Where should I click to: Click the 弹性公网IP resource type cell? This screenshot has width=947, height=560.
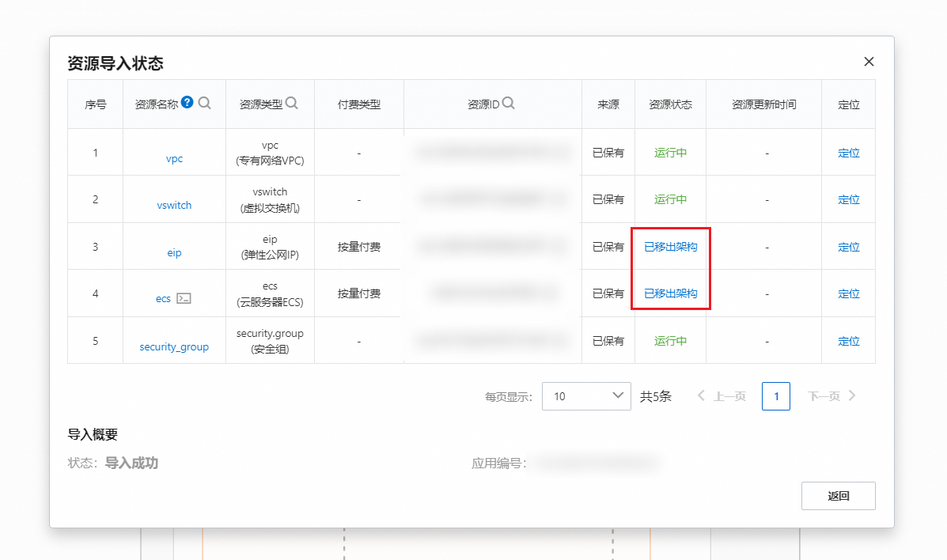tap(270, 247)
